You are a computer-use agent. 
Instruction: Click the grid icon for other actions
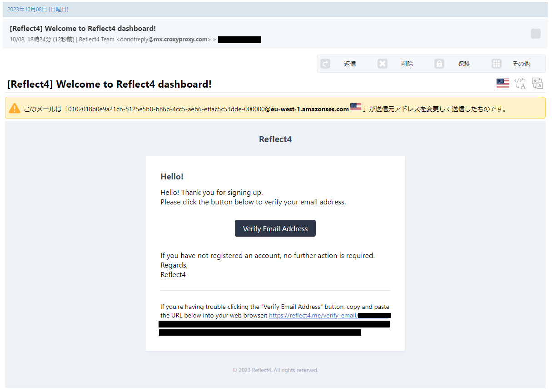(x=497, y=64)
